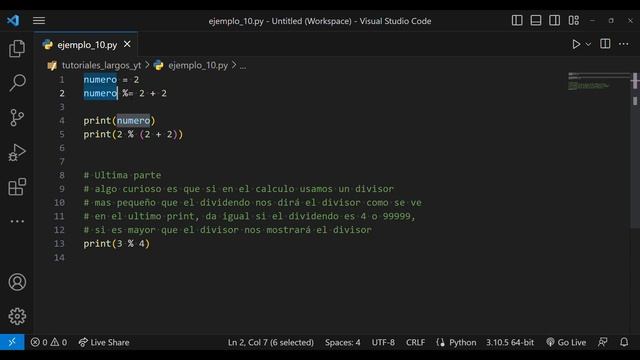Change file encoding UTF-8
This screenshot has width=640, height=360.
pos(383,342)
